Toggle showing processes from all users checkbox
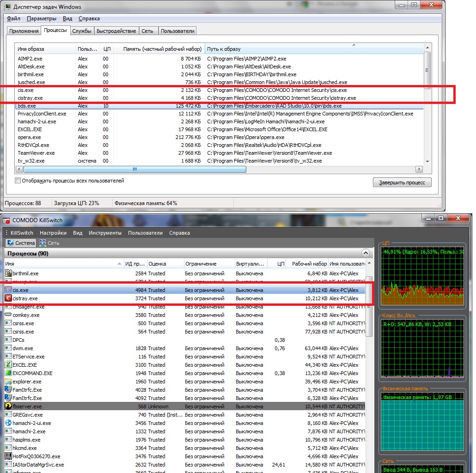 (x=18, y=181)
